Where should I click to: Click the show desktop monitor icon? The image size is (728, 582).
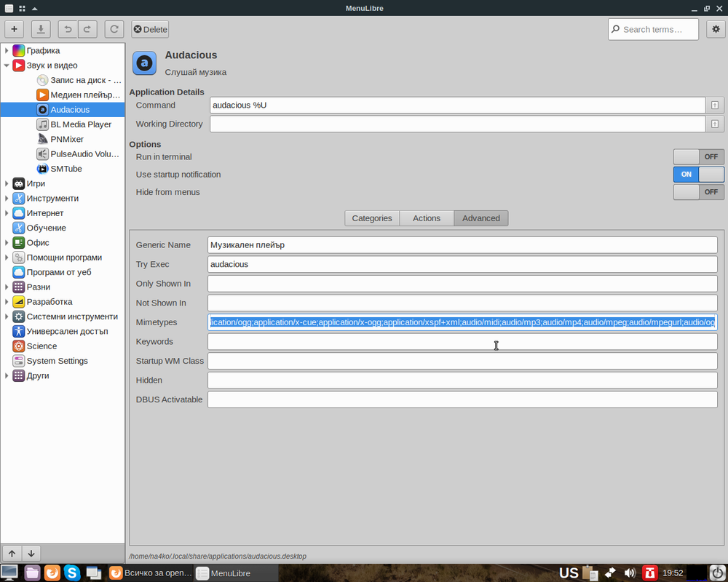click(9, 573)
